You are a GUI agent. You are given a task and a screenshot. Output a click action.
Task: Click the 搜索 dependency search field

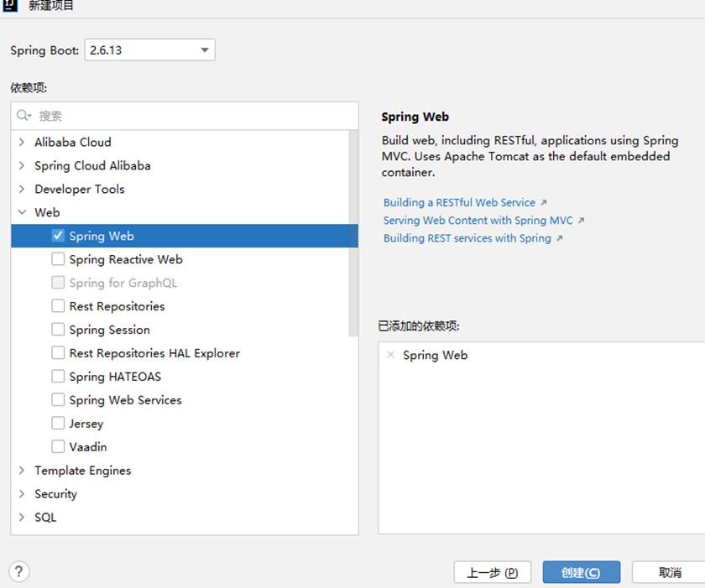tap(185, 116)
